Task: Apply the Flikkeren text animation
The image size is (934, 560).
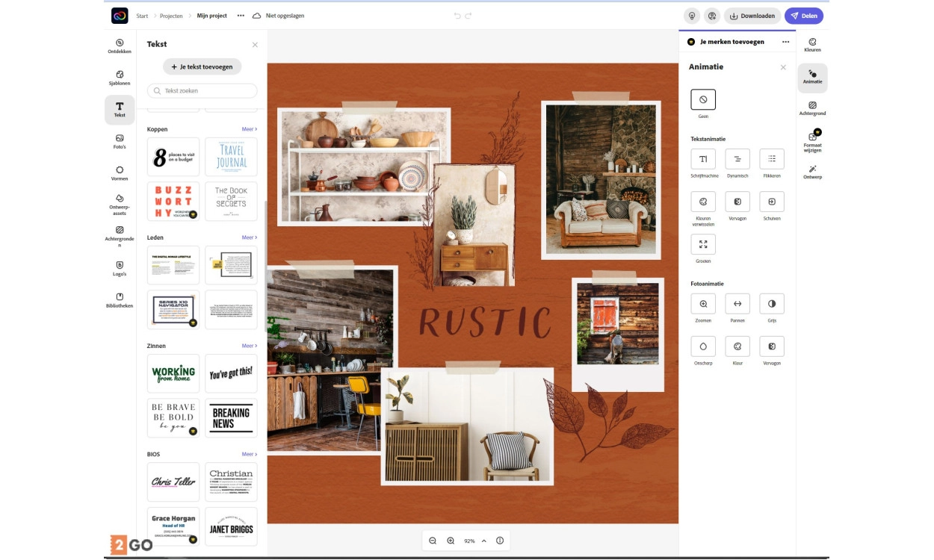Action: click(772, 159)
